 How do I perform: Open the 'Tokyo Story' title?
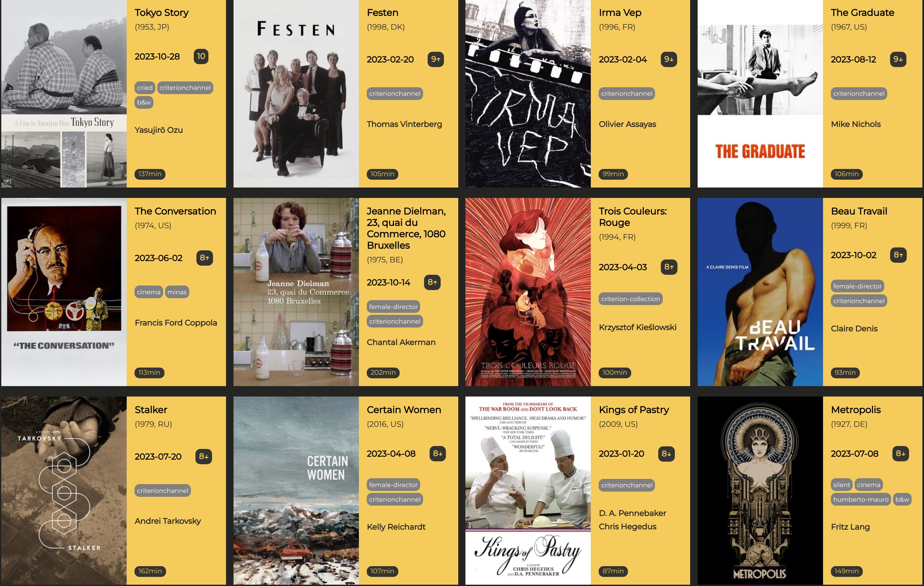coord(161,13)
